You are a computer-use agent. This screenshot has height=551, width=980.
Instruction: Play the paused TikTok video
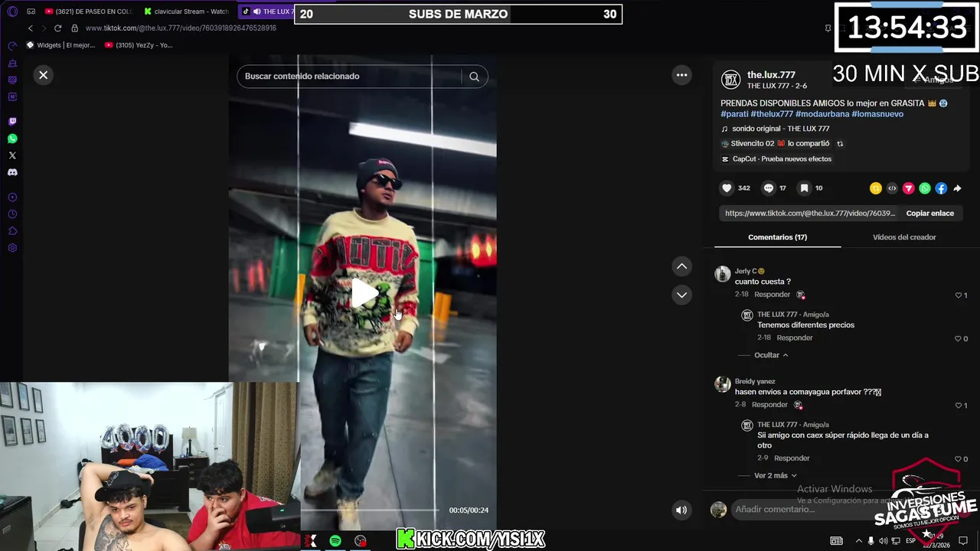[x=364, y=294]
